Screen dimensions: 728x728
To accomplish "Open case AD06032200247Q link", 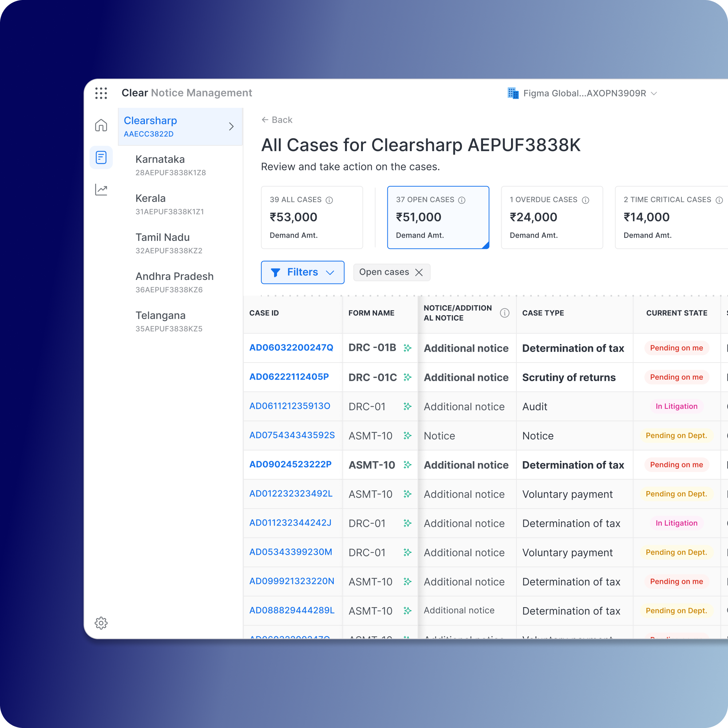I will pyautogui.click(x=291, y=347).
